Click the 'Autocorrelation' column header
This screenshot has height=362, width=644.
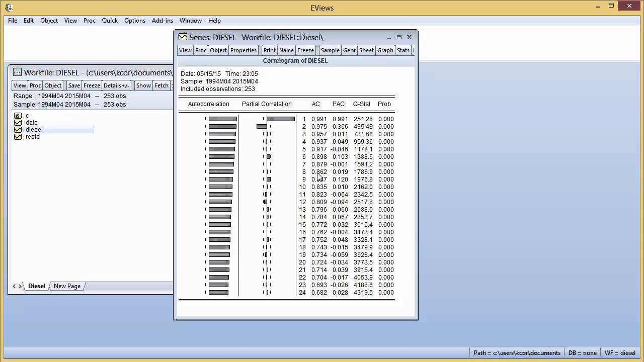(x=208, y=104)
